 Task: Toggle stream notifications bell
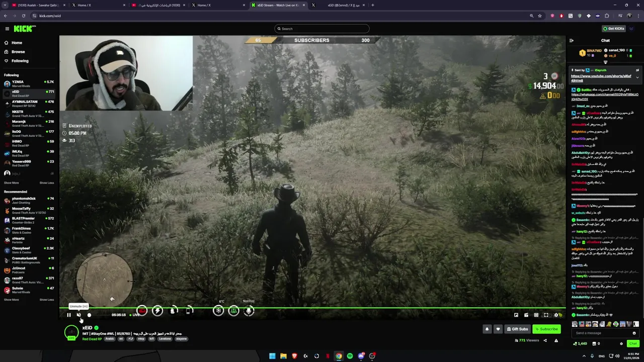(487, 329)
